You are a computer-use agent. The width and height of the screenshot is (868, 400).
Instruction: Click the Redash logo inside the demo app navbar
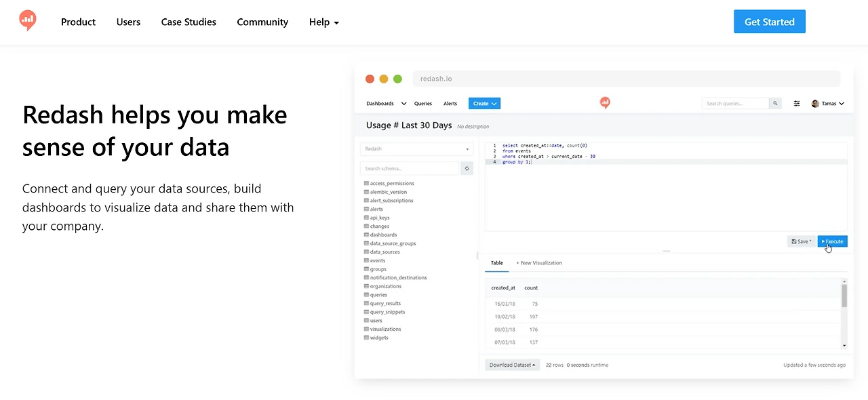coord(605,103)
